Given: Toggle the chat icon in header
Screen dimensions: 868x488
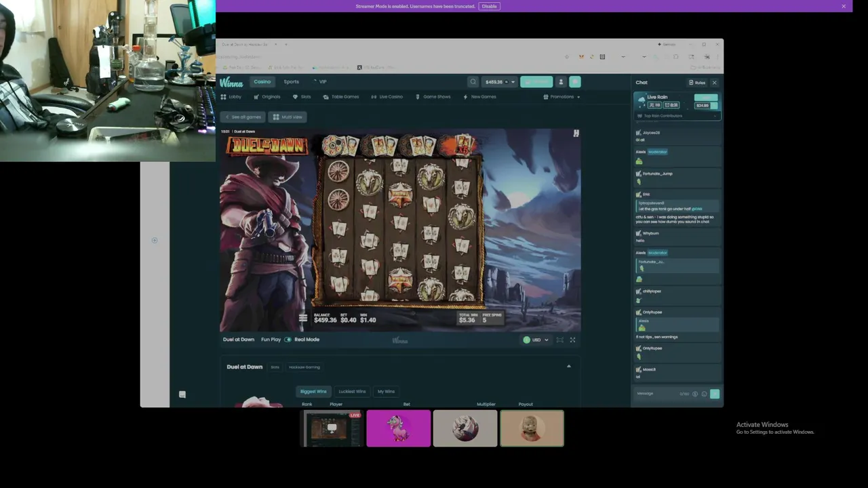Looking at the screenshot, I should coord(575,82).
